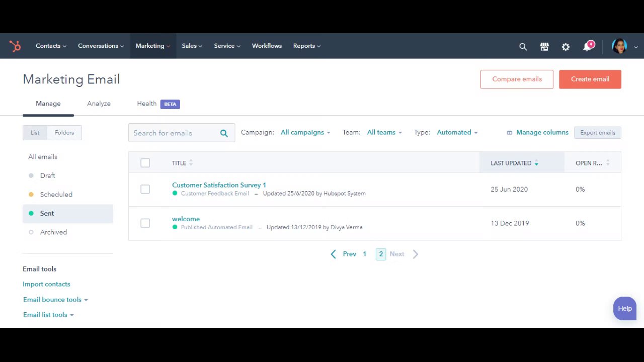Filter by Scheduled emails

56,195
